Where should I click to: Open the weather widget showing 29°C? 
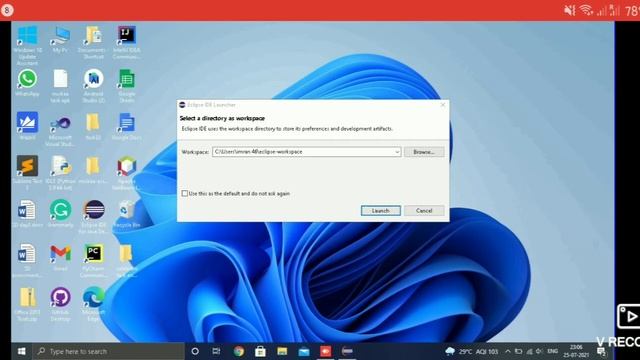click(471, 351)
